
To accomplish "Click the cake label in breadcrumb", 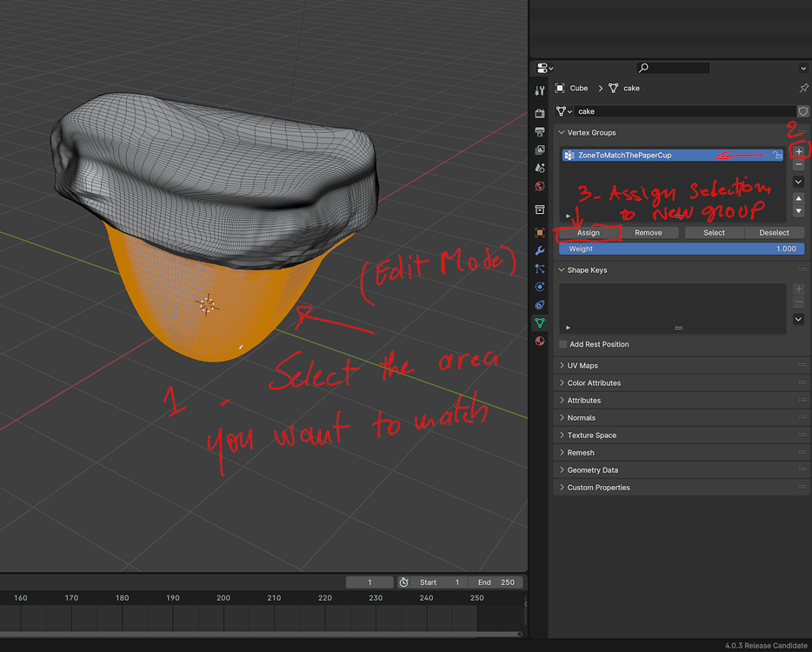I will pyautogui.click(x=631, y=88).
